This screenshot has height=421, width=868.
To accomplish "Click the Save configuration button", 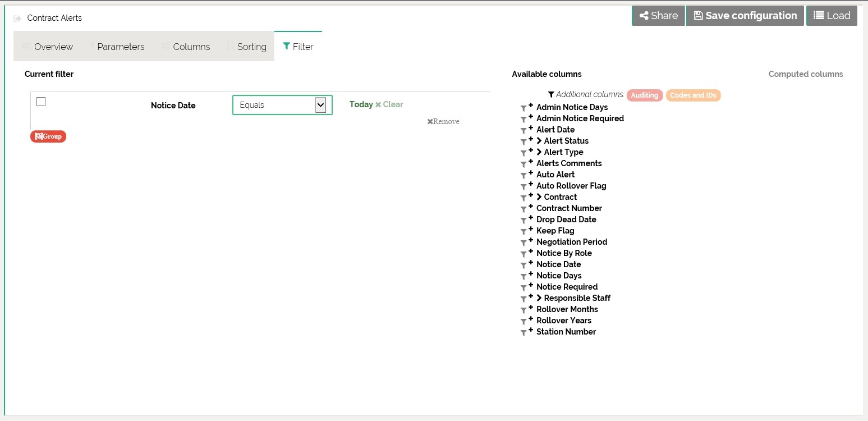I will [x=745, y=16].
